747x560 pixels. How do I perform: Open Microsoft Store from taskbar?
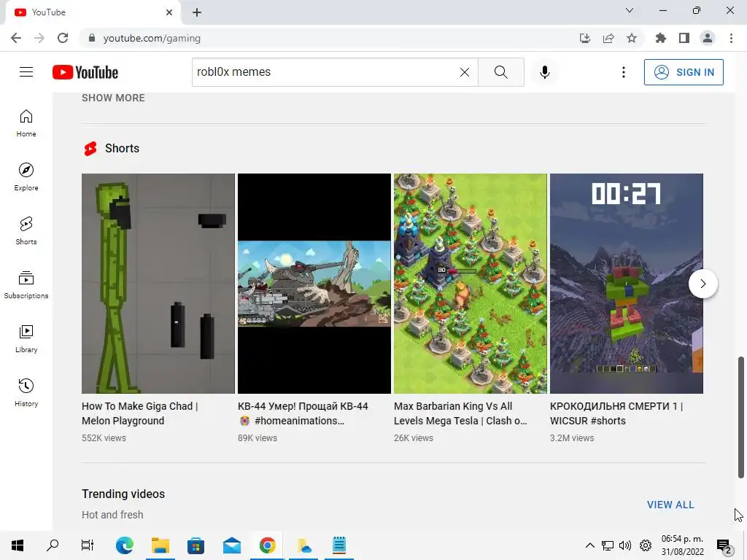click(x=196, y=545)
